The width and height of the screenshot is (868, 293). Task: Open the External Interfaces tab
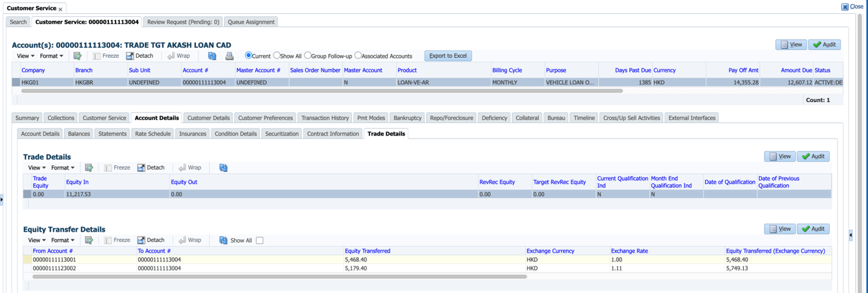691,118
